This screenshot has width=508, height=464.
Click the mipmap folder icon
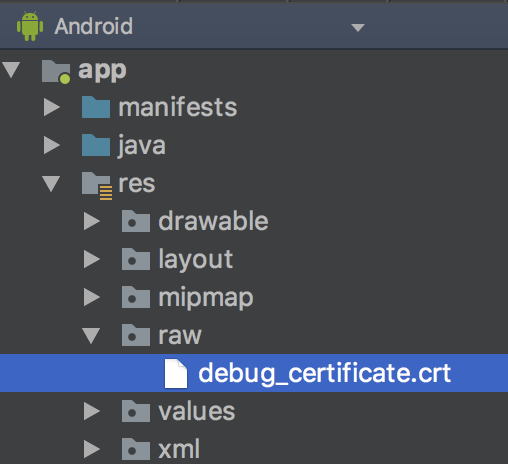pyautogui.click(x=136, y=297)
